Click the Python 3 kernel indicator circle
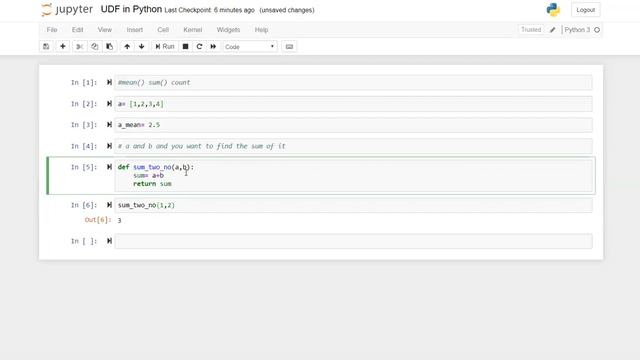Screen dimensions: 640x360 597,30
